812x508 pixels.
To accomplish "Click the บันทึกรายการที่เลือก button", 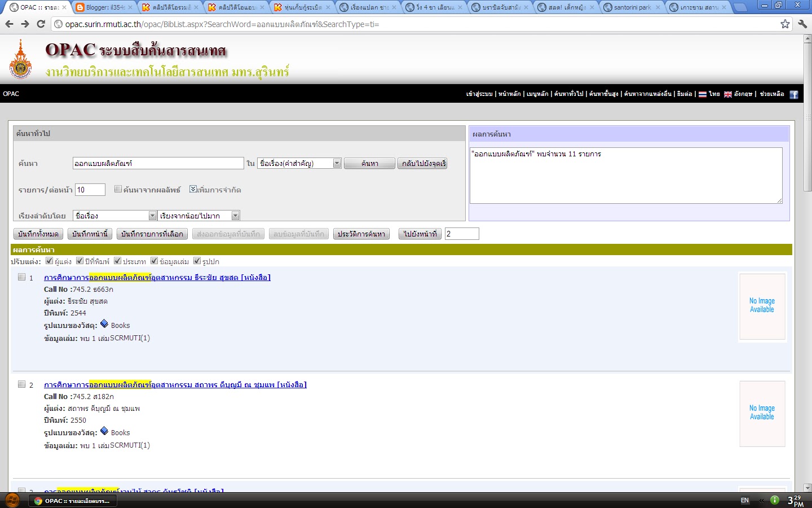I will pos(152,234).
